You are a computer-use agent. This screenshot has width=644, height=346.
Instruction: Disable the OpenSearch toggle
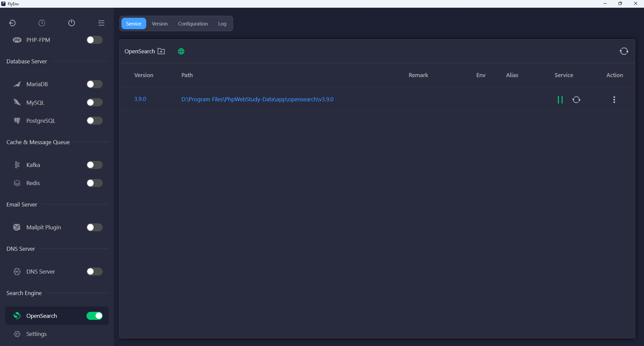(95, 316)
